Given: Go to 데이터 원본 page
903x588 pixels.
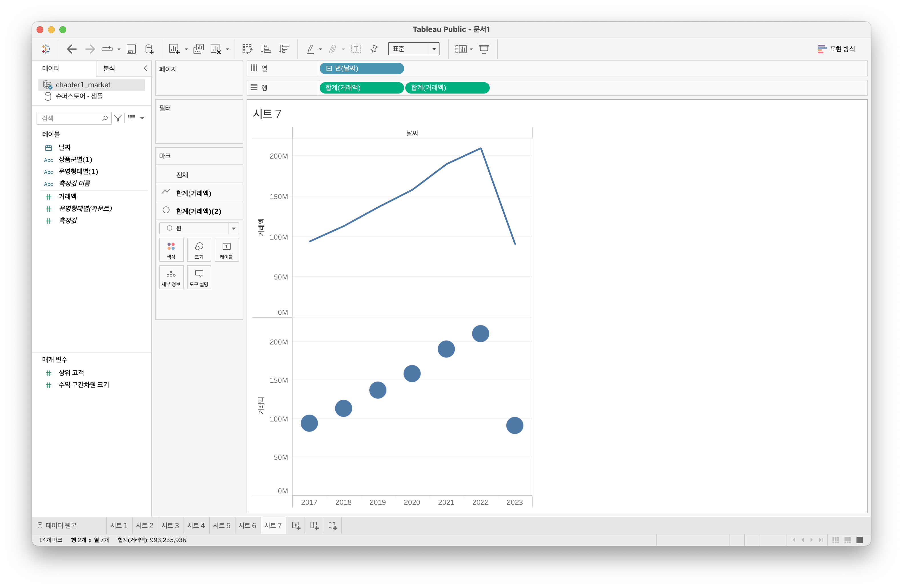Looking at the screenshot, I should tap(57, 526).
